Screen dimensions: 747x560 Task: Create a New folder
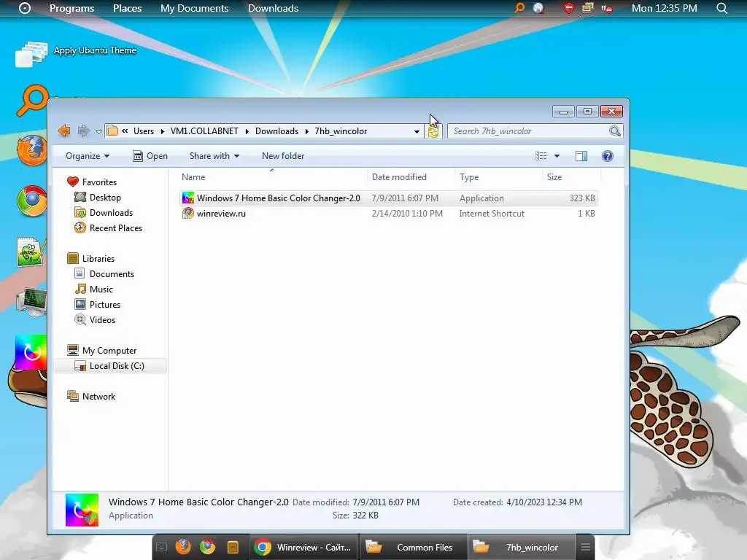(x=283, y=156)
